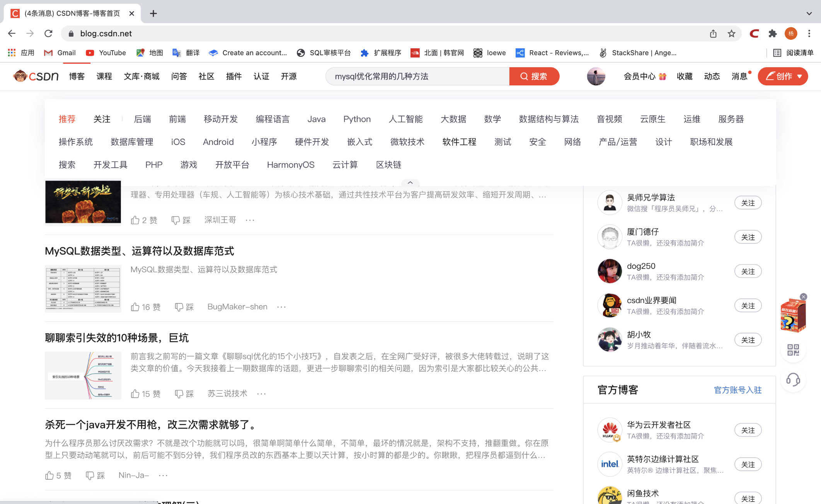Image resolution: width=821 pixels, height=504 pixels.
Task: Follow dog250 blogger
Action: [x=748, y=271]
